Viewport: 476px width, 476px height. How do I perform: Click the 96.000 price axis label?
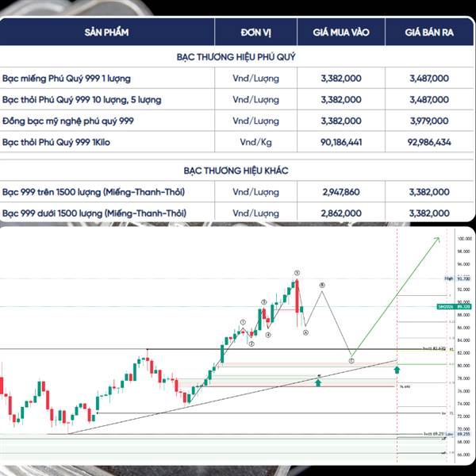pyautogui.click(x=464, y=264)
